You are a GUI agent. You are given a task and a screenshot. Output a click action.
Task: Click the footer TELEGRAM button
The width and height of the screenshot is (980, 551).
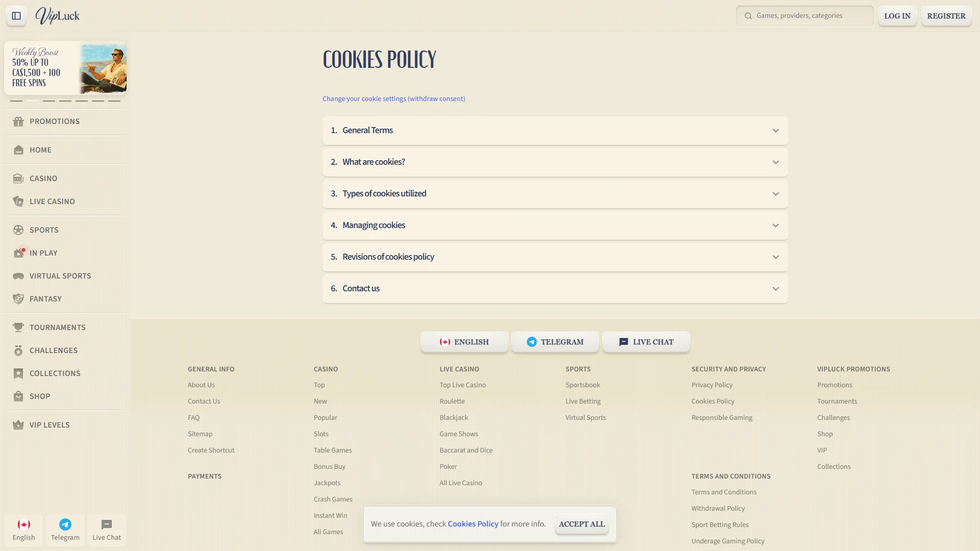click(x=555, y=342)
